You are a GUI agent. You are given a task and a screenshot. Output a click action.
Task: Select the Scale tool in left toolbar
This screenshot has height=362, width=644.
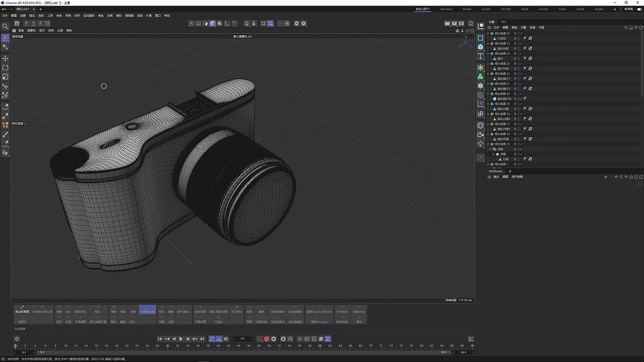click(6, 76)
